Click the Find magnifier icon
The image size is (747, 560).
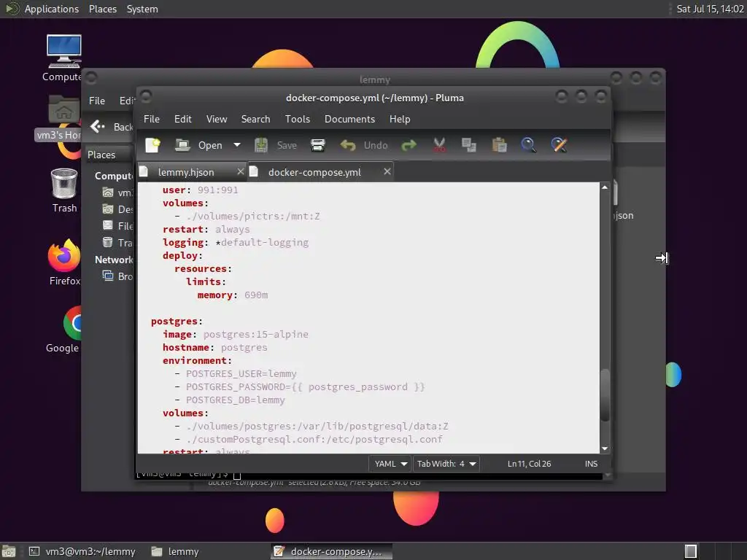(x=528, y=145)
